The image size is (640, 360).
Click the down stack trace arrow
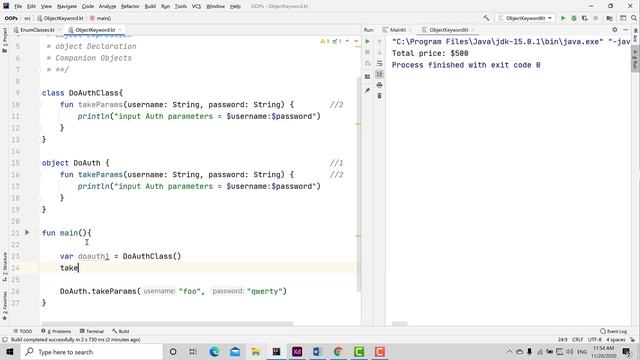coord(379,52)
